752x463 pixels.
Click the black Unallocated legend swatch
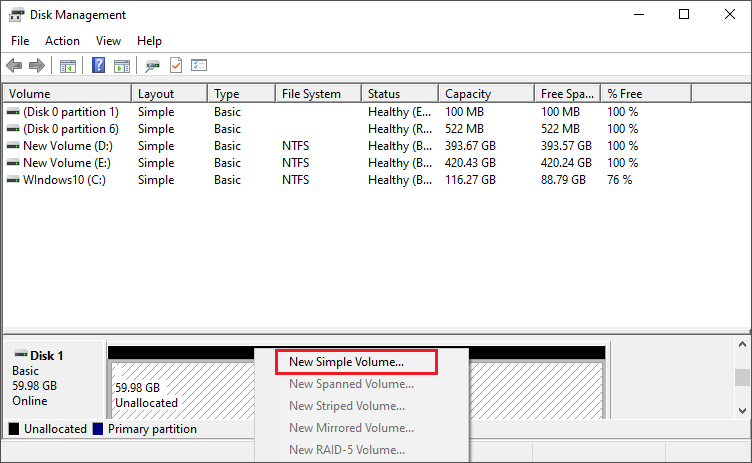[14, 429]
